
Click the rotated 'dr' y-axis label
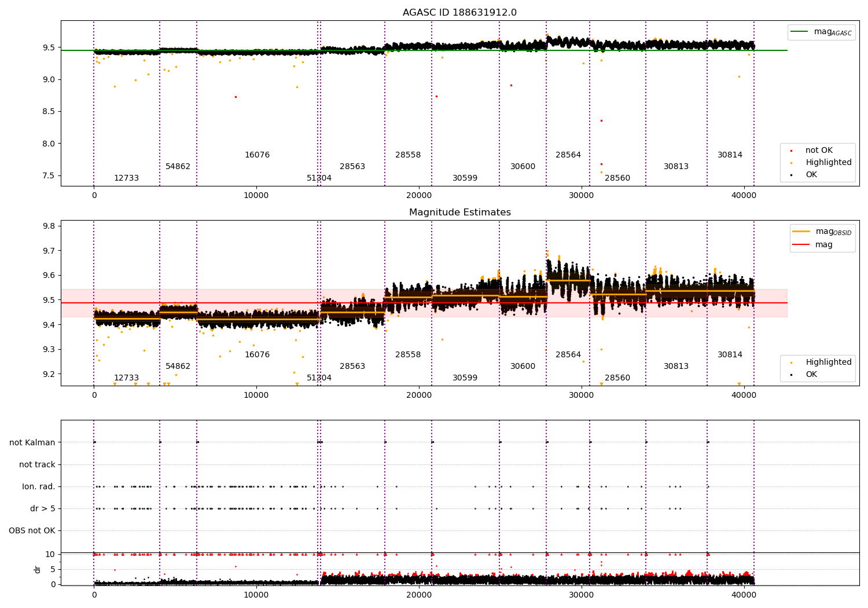38,569
